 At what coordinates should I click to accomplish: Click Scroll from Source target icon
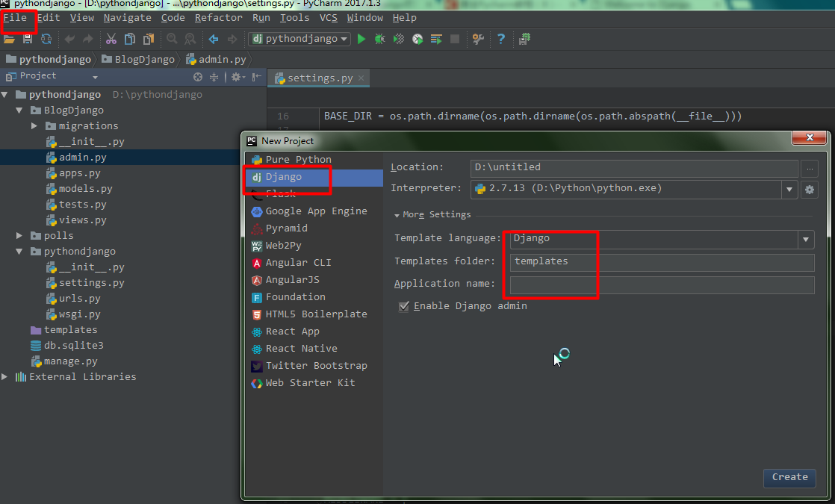198,77
